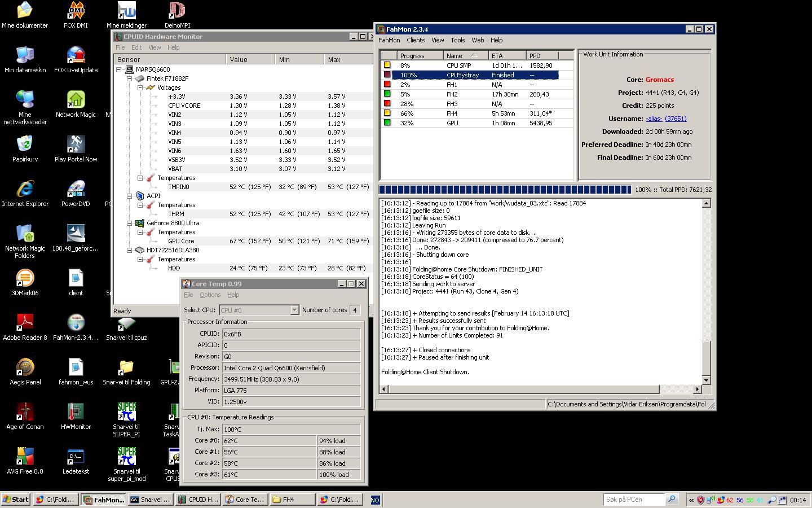812x508 pixels.
Task: Collapse MARSQ6600 root node in Hardware Monitor
Action: [x=119, y=69]
